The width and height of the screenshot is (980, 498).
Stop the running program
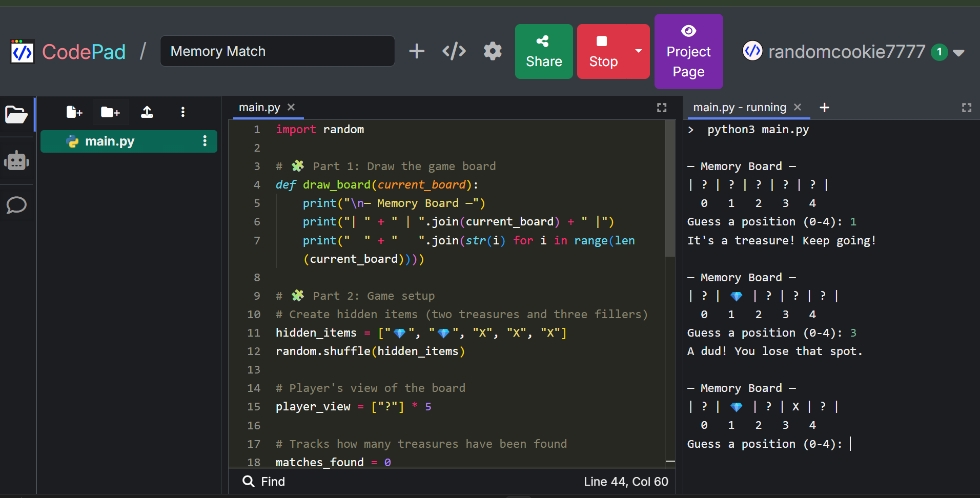tap(603, 51)
